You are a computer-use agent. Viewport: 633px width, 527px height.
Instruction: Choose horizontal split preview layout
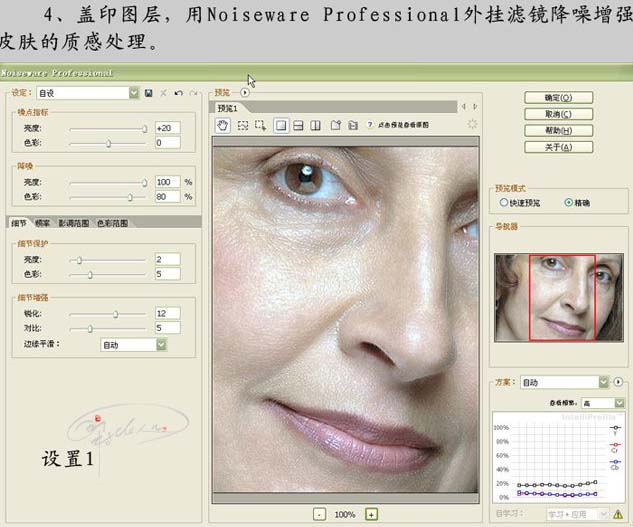tap(298, 126)
